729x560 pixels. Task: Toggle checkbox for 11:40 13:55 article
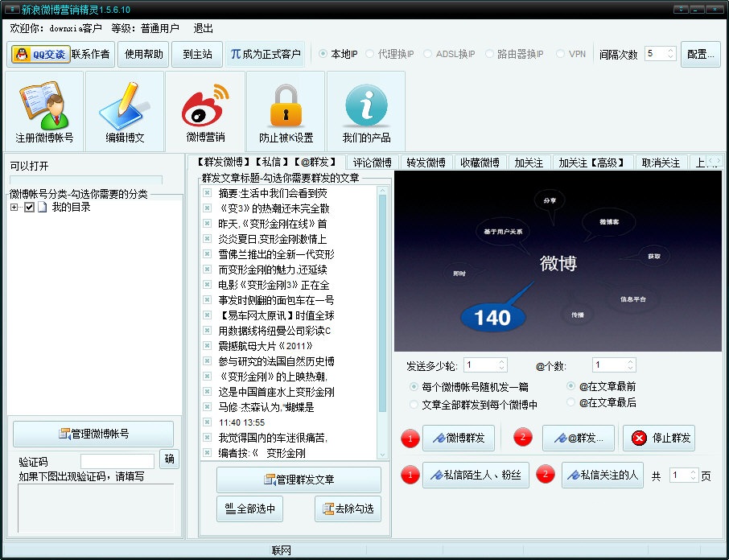point(208,422)
